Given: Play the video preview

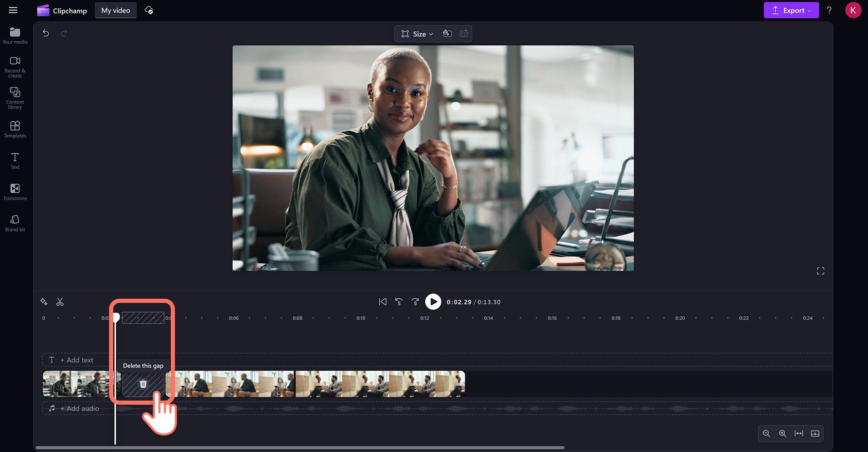Looking at the screenshot, I should pyautogui.click(x=433, y=302).
